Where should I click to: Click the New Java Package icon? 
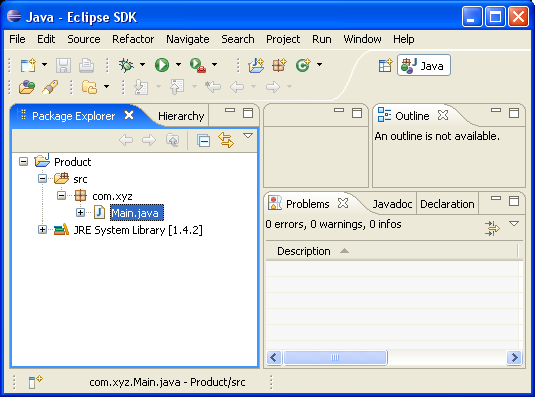pyautogui.click(x=279, y=65)
